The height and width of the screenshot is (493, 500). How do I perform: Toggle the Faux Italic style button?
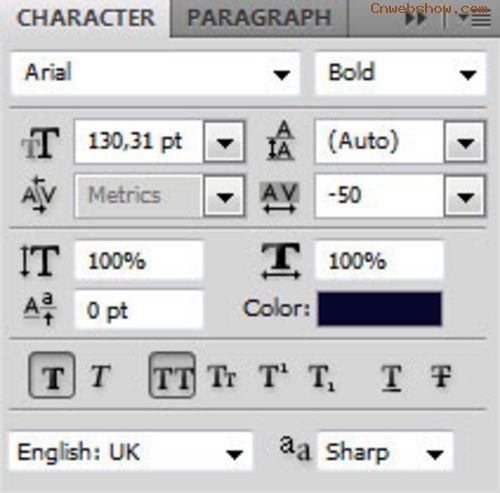pos(100,376)
